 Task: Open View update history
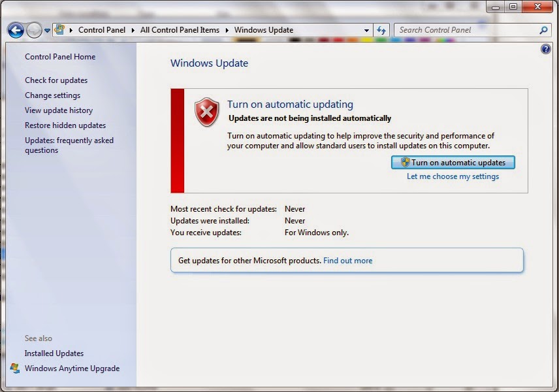click(x=59, y=110)
